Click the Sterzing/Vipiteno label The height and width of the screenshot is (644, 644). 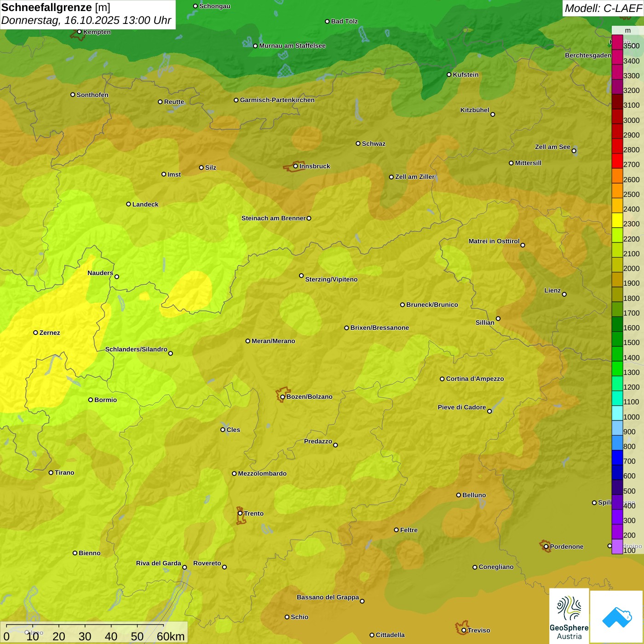click(331, 279)
